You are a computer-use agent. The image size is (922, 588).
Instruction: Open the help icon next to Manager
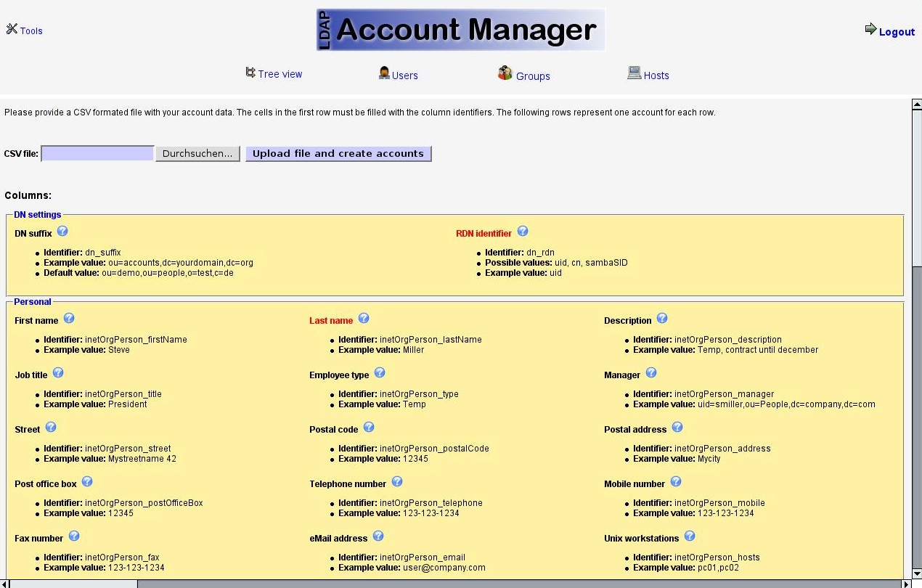651,373
